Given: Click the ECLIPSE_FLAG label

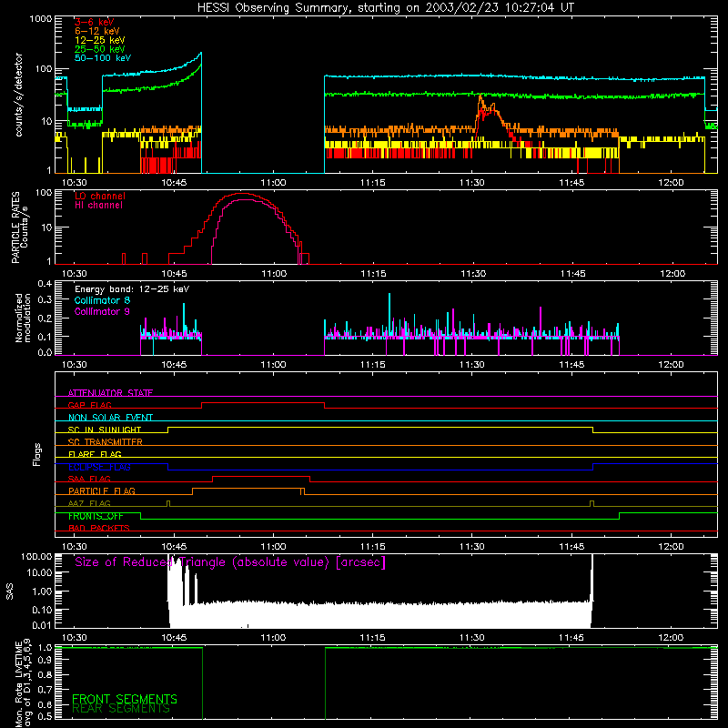Looking at the screenshot, I should click(x=99, y=467).
